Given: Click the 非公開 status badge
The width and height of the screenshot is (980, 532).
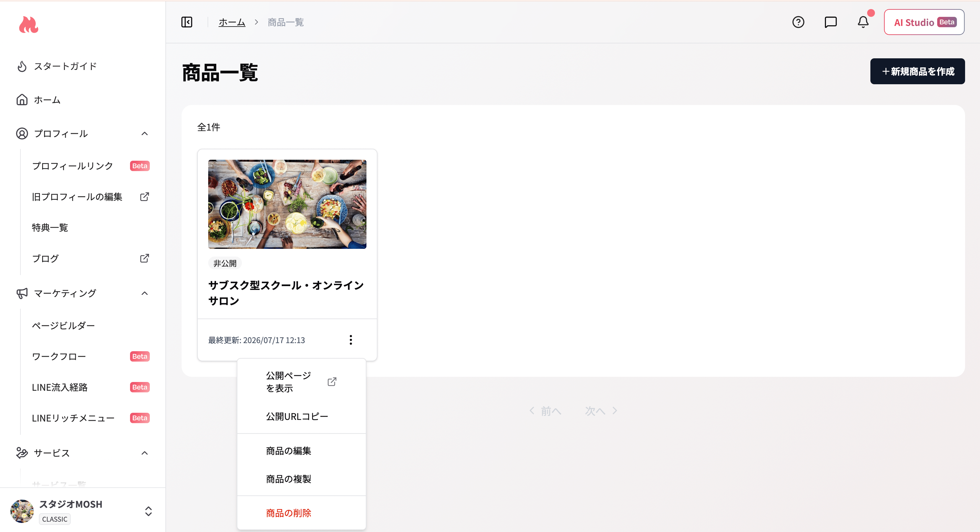Looking at the screenshot, I should click(225, 263).
